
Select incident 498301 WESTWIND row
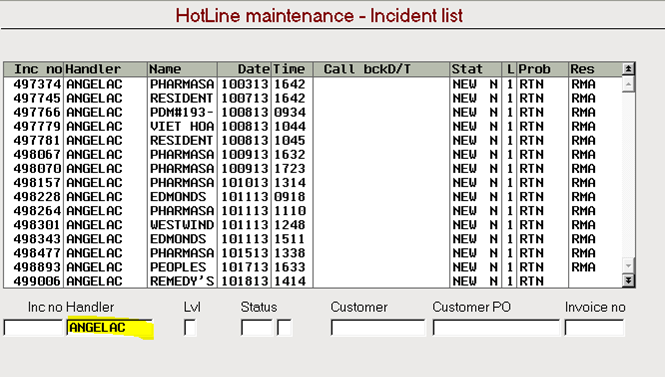coord(313,225)
